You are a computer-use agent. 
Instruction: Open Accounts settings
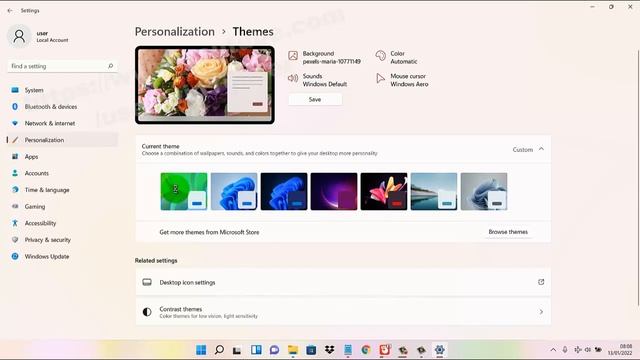click(x=62, y=173)
